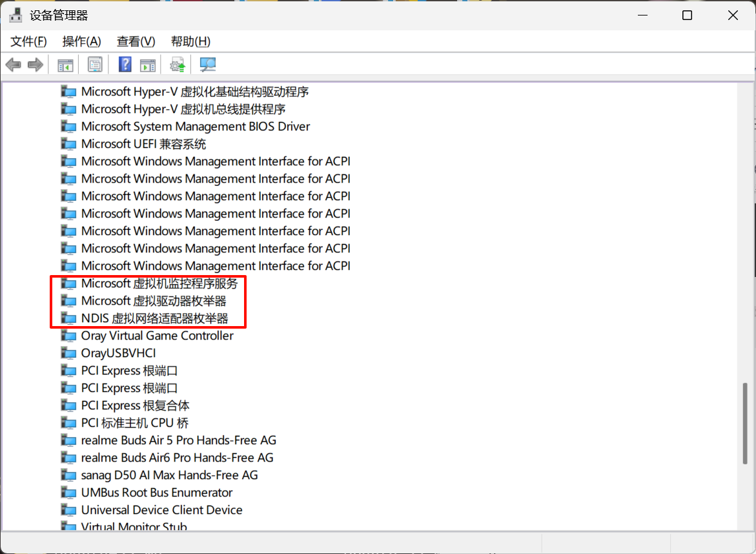Click the Device Manager title bar icon
Viewport: 756px width, 554px height.
16,15
